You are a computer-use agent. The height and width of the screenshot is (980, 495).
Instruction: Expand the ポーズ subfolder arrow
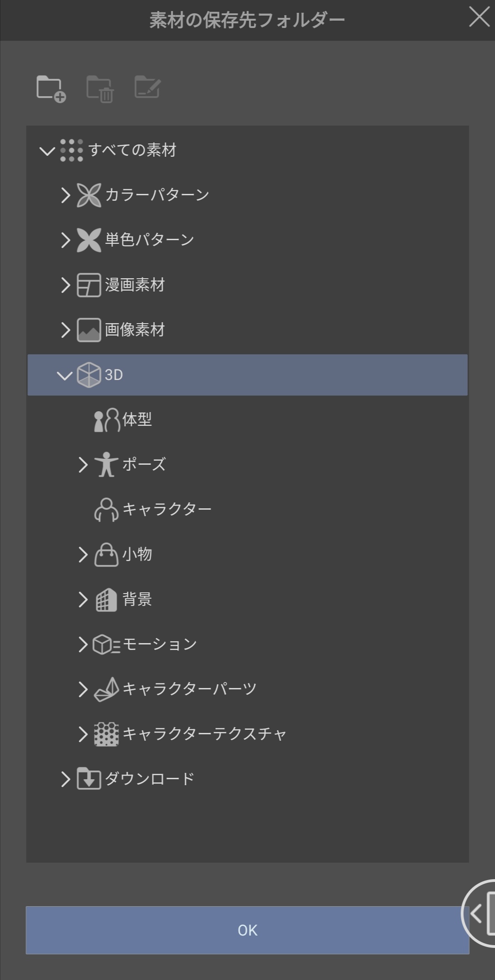(x=83, y=465)
